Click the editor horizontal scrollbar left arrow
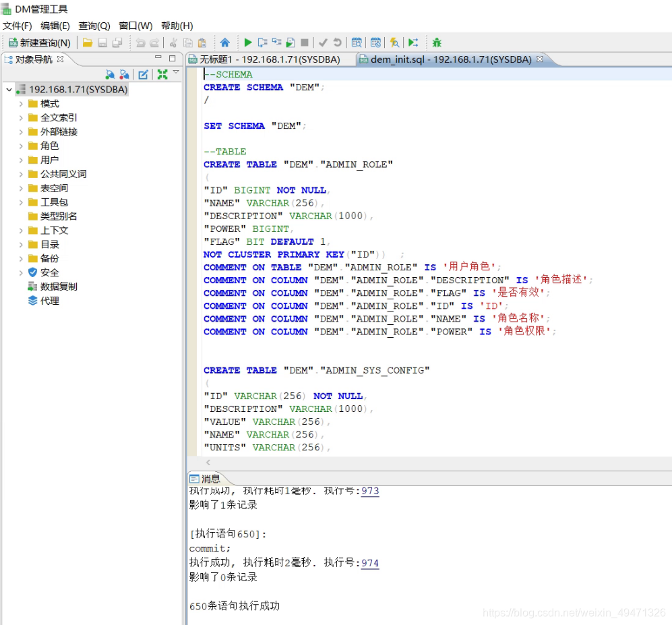This screenshot has height=625, width=672. pyautogui.click(x=208, y=462)
